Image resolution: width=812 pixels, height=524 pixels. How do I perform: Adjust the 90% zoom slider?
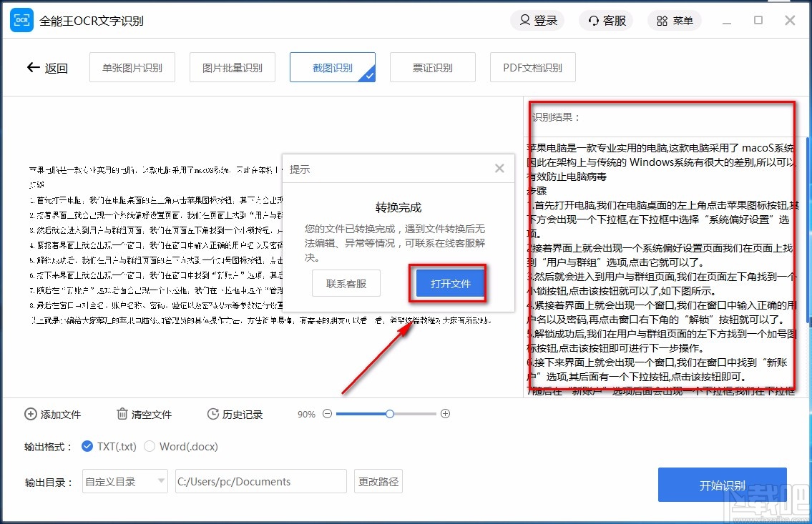(389, 414)
